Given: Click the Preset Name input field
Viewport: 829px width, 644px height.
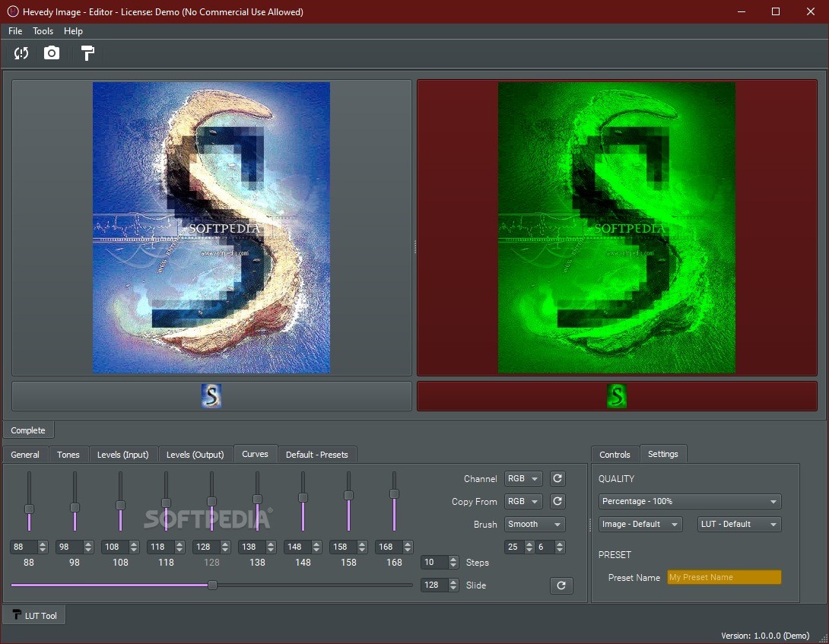Looking at the screenshot, I should [724, 577].
